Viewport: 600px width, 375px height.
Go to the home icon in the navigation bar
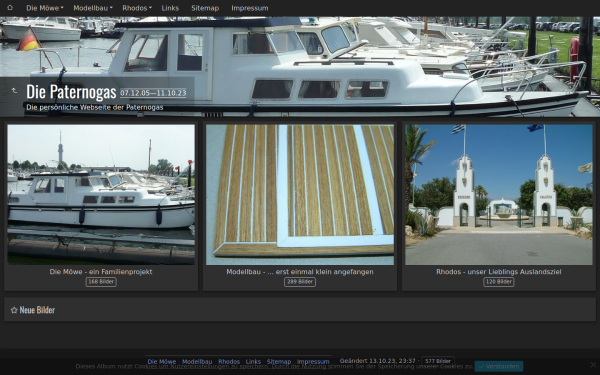10,8
